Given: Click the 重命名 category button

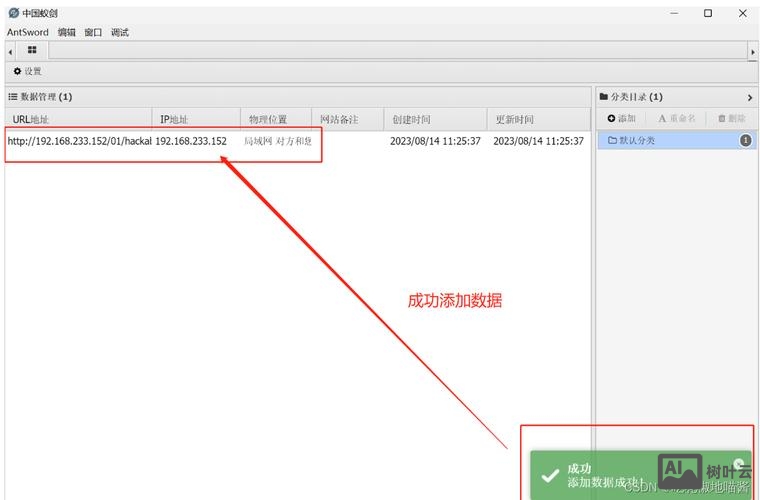Looking at the screenshot, I should click(677, 118).
